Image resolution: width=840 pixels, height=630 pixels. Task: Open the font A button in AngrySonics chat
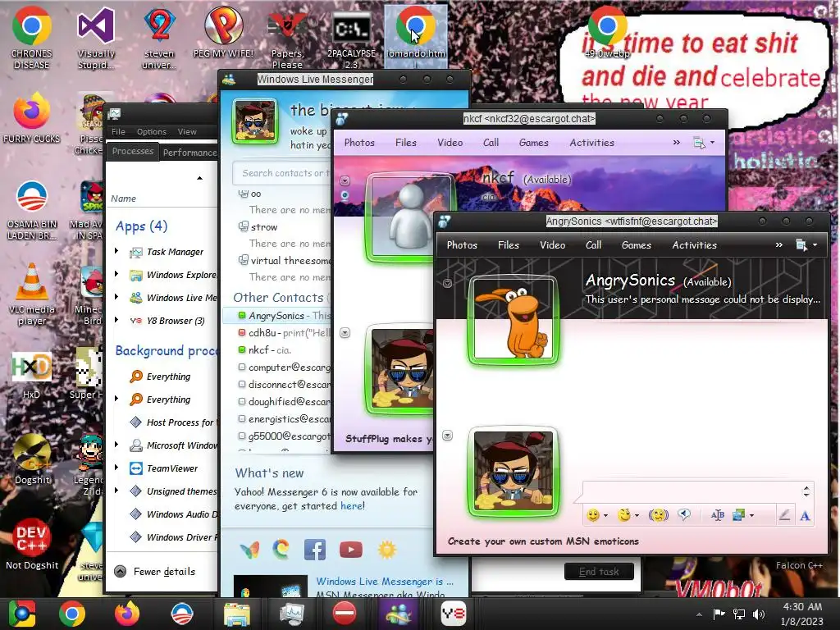[x=805, y=516]
